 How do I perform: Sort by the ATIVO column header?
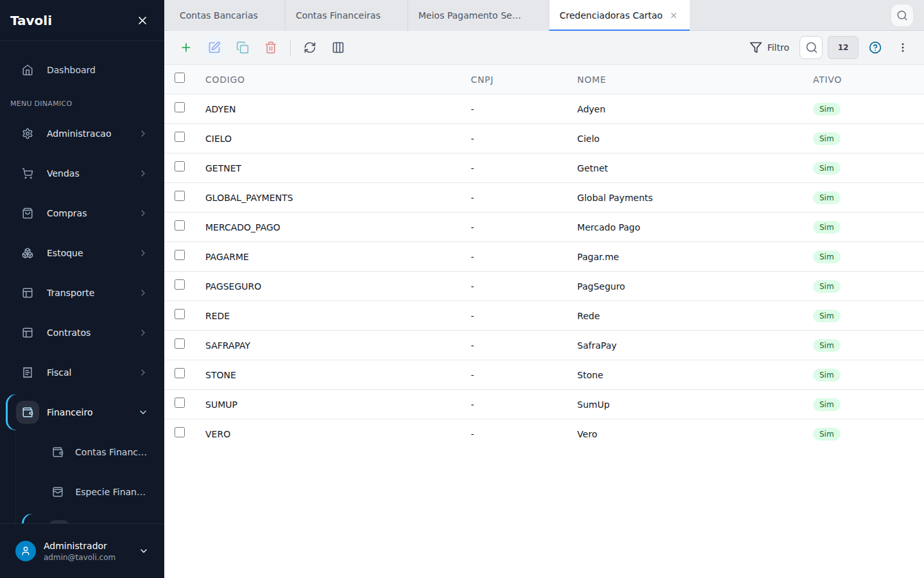827,80
